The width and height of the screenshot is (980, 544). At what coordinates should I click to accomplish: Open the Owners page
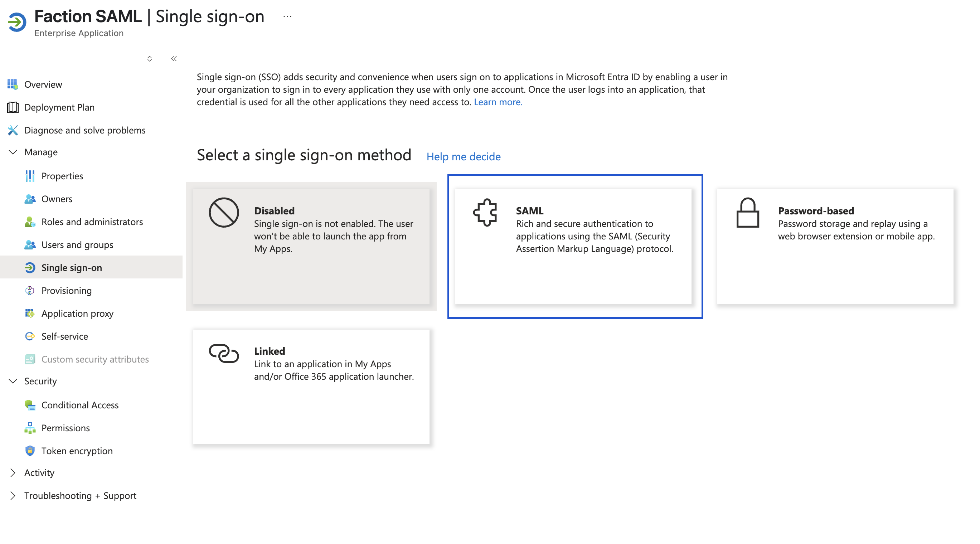[x=57, y=199]
